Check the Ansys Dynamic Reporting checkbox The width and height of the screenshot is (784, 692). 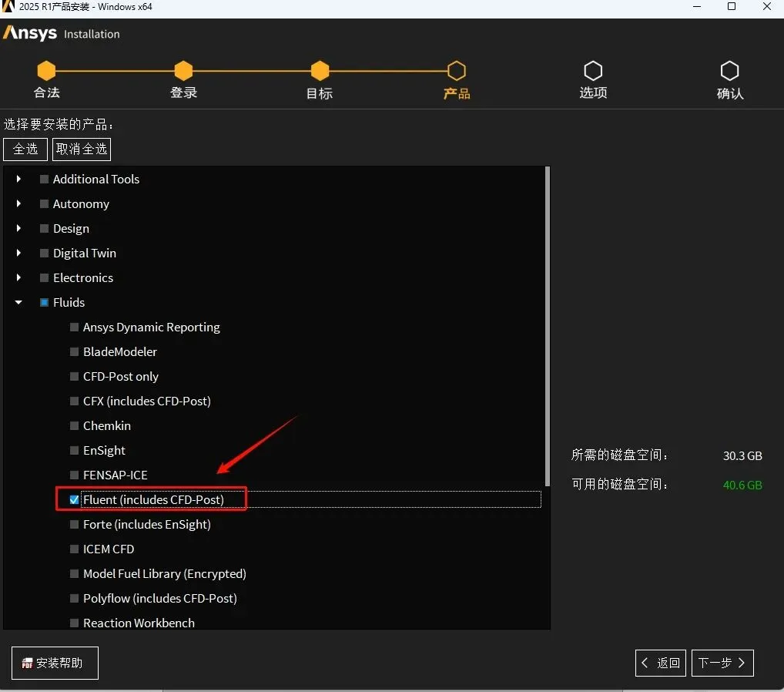[74, 327]
